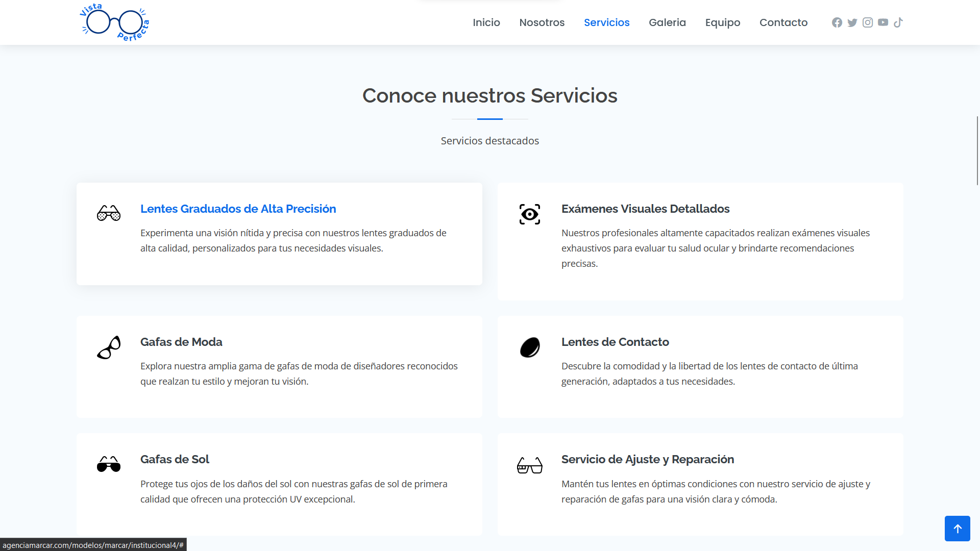Image resolution: width=980 pixels, height=551 pixels.
Task: Open the Instagram social icon
Action: tap(868, 22)
